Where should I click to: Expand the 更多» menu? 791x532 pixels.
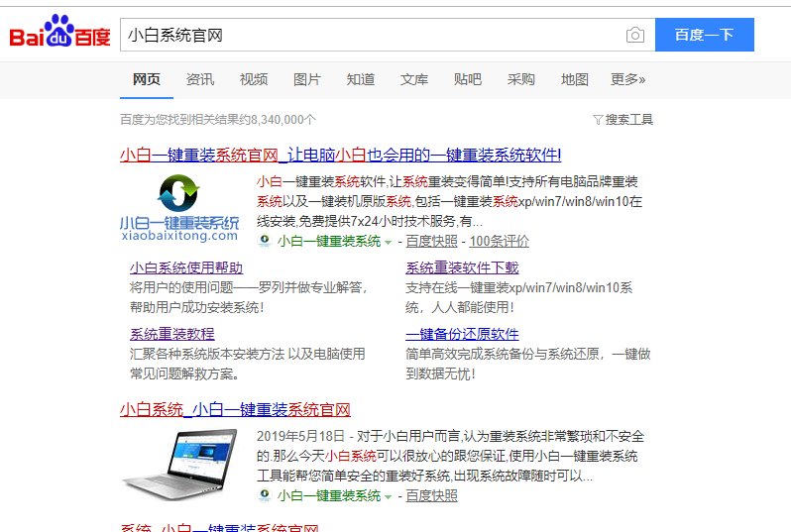point(627,79)
